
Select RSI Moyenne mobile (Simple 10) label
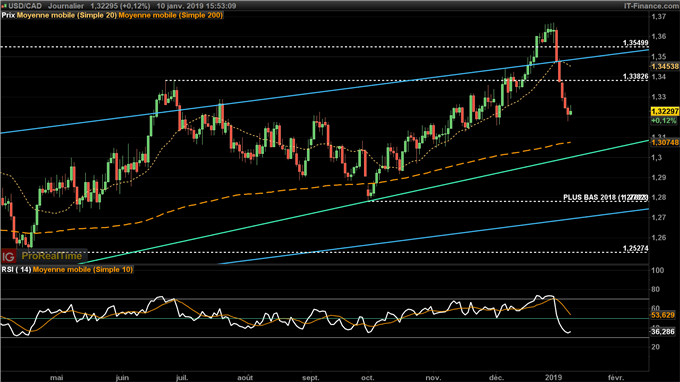click(x=83, y=270)
